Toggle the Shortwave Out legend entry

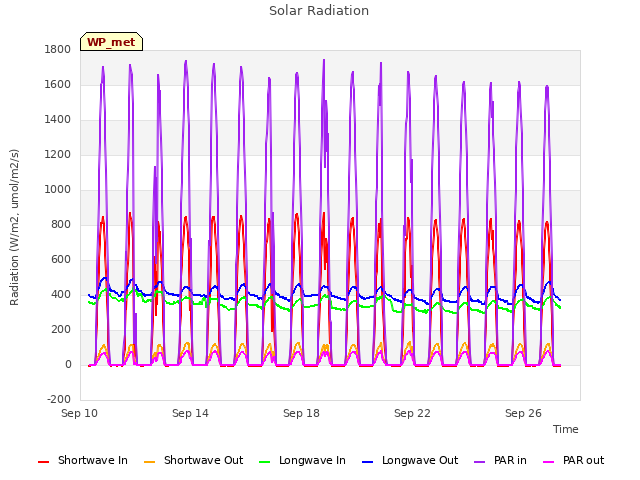193,460
